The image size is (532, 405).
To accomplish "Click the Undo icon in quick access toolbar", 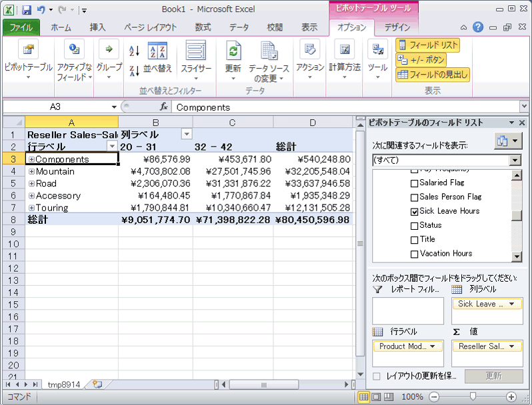I will 41,10.
